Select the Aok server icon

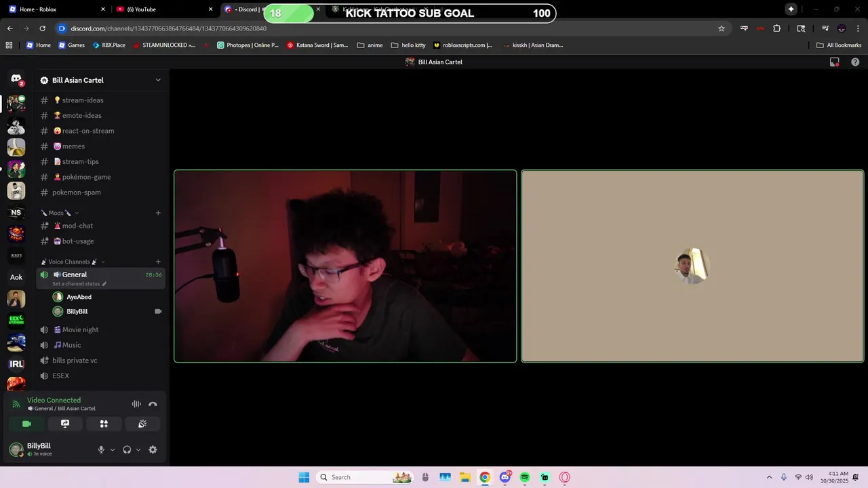coord(16,277)
